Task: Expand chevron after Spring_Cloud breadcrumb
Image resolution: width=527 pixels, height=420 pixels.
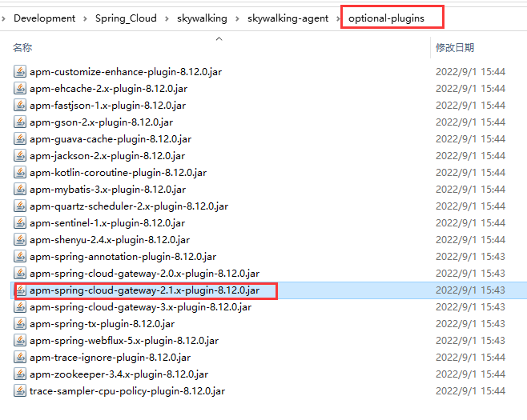Action: pos(167,18)
